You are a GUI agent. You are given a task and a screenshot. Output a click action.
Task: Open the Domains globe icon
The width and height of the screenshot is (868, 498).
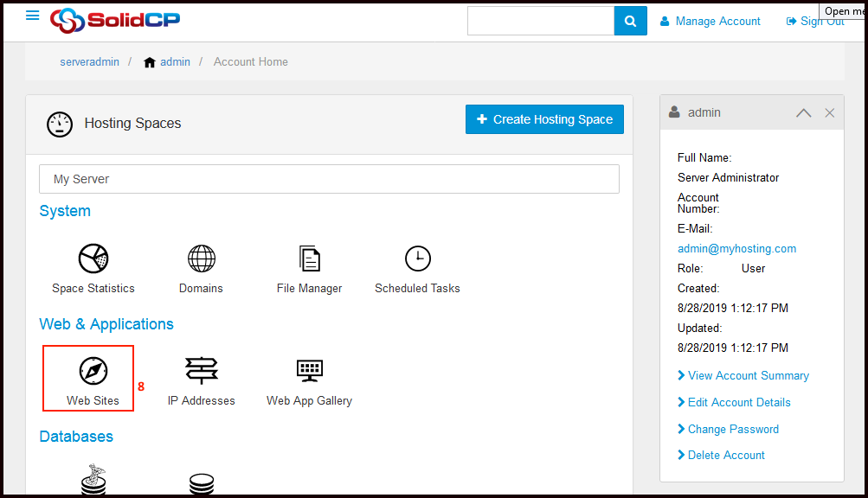[x=202, y=259]
